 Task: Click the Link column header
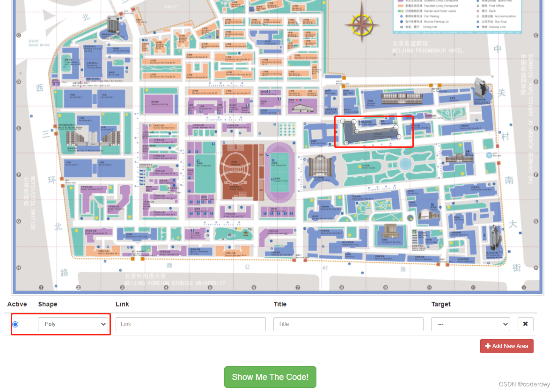[122, 304]
